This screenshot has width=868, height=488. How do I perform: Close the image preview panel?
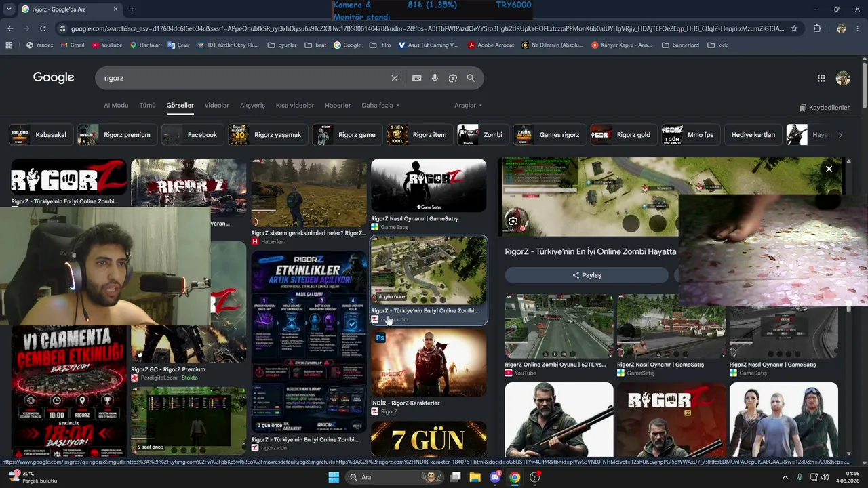(829, 169)
